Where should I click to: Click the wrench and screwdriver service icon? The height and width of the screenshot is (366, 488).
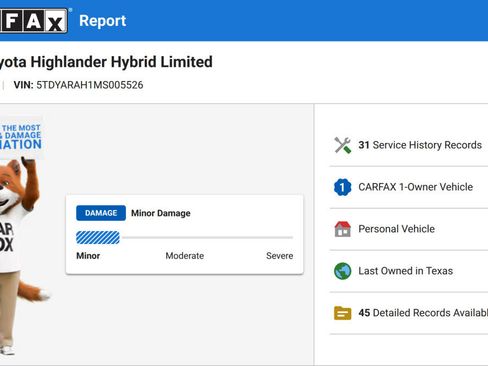click(x=343, y=145)
